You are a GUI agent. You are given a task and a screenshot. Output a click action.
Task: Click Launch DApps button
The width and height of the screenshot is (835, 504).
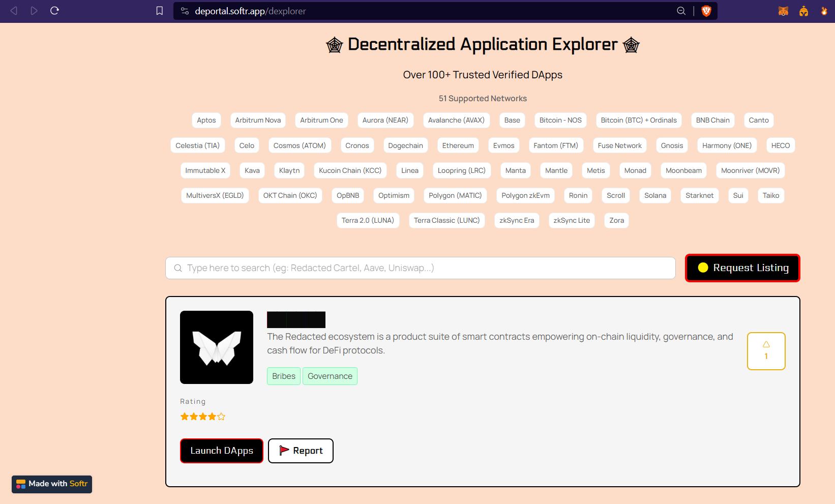pos(222,451)
